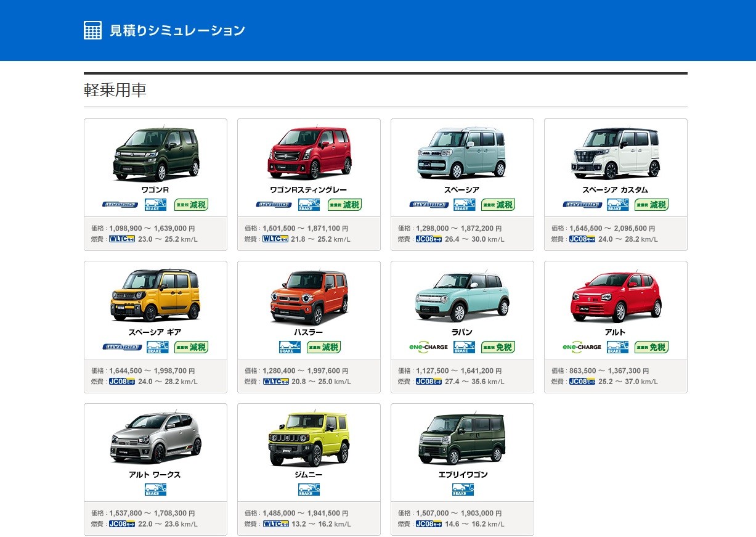Click the スペーシア ギア price 1,644,500 〜 1,998,700 円
Screen dimensions: 756x537
click(152, 371)
